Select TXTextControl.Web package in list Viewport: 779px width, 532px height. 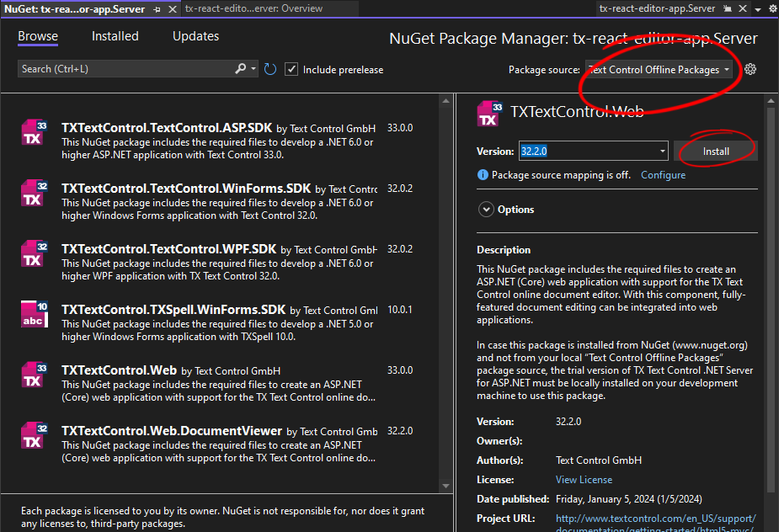tap(219, 383)
